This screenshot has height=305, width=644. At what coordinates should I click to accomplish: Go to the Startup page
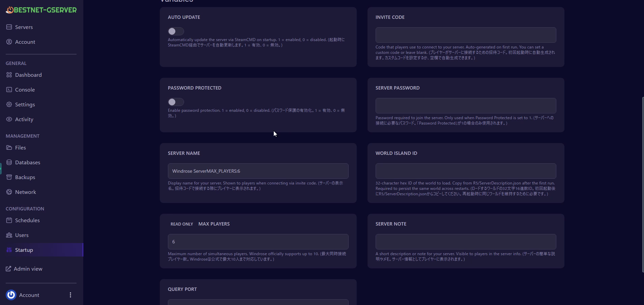point(24,250)
